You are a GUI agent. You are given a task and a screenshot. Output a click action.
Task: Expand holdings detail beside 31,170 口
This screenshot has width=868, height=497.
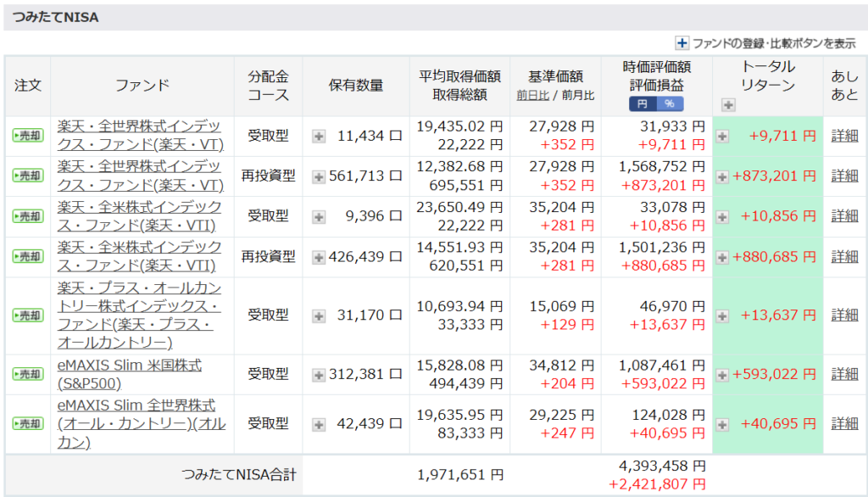point(319,316)
